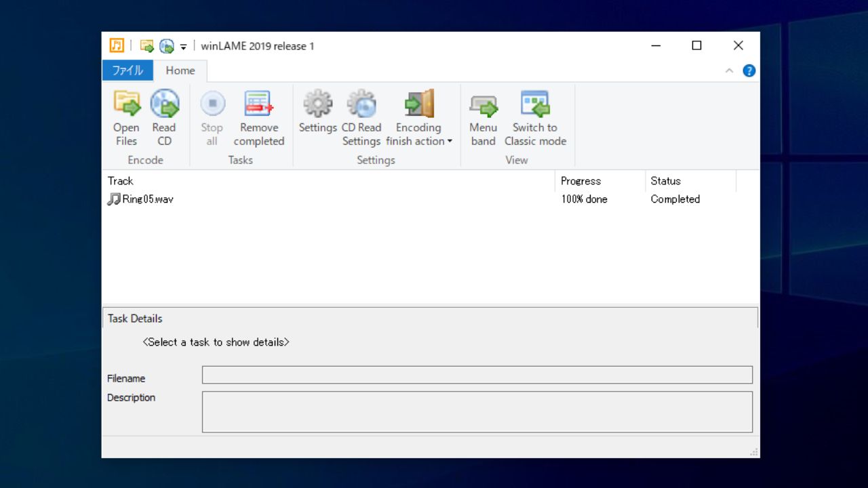Maximize the winLAME window
Image resolution: width=868 pixels, height=488 pixels.
click(696, 45)
